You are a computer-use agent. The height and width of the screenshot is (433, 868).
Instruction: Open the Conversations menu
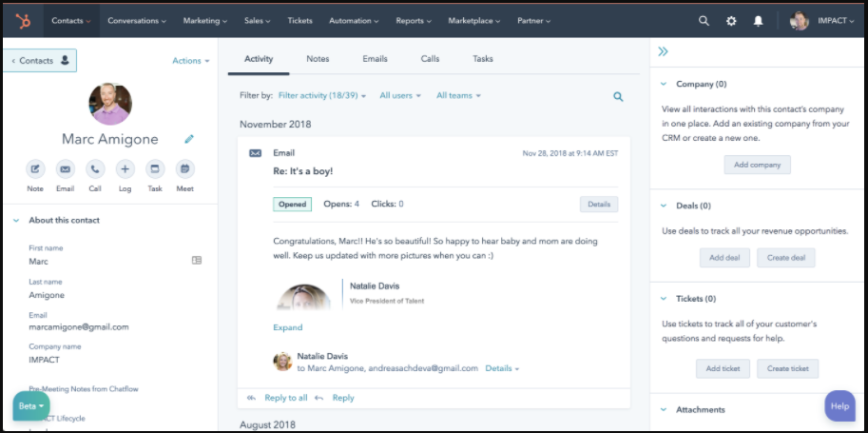coord(137,21)
